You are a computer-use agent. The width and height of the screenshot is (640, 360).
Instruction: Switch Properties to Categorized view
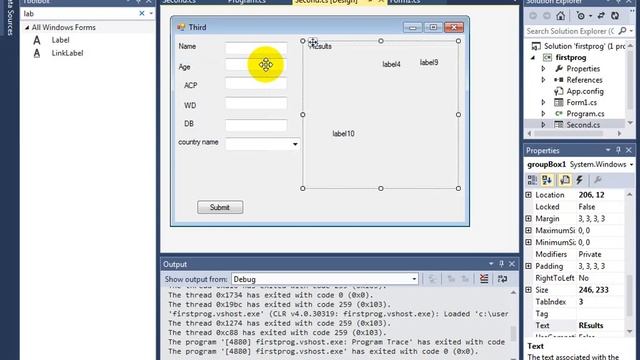532,180
